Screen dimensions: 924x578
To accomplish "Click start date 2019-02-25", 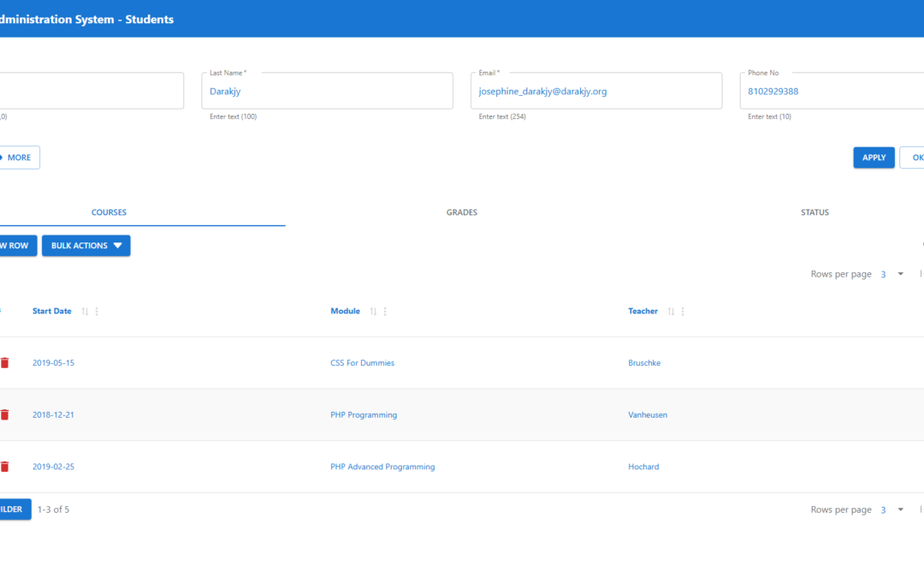I will pyautogui.click(x=53, y=468).
